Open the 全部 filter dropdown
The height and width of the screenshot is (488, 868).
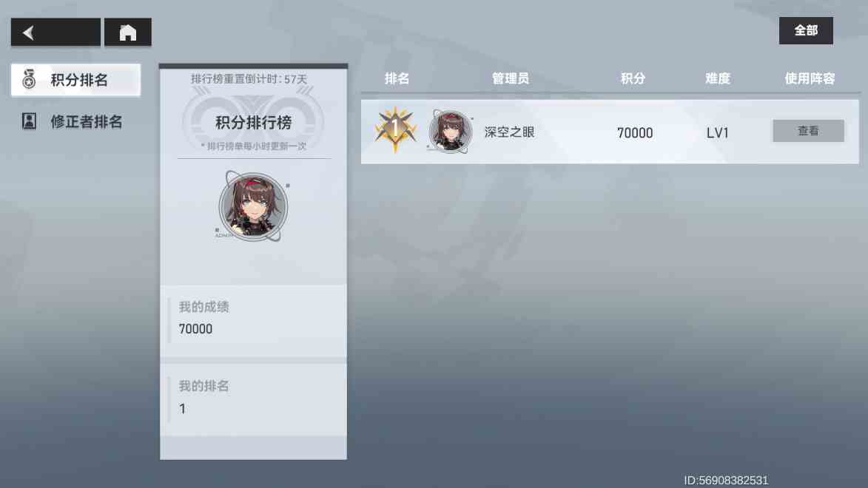(805, 30)
